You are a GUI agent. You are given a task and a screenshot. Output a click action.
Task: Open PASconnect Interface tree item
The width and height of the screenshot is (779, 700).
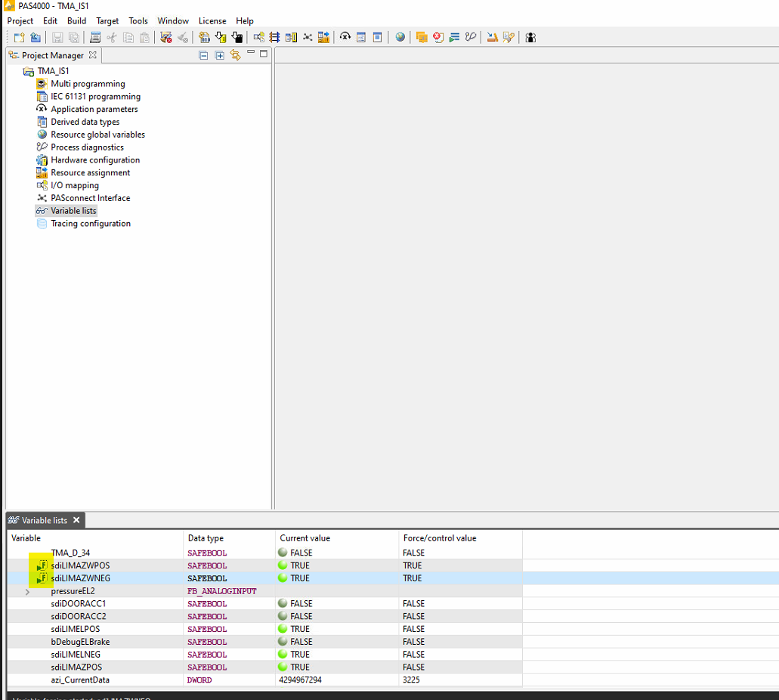91,198
